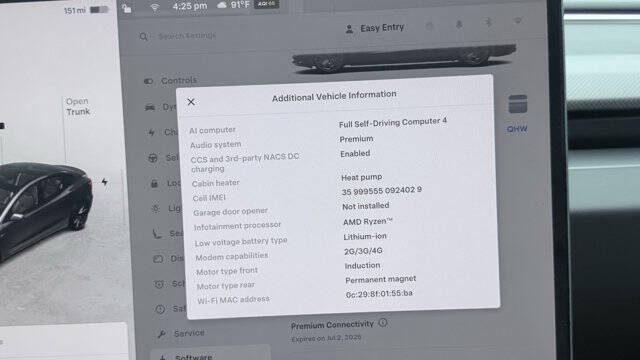Tap the Garage door opener label
The image size is (640, 360).
click(230, 212)
